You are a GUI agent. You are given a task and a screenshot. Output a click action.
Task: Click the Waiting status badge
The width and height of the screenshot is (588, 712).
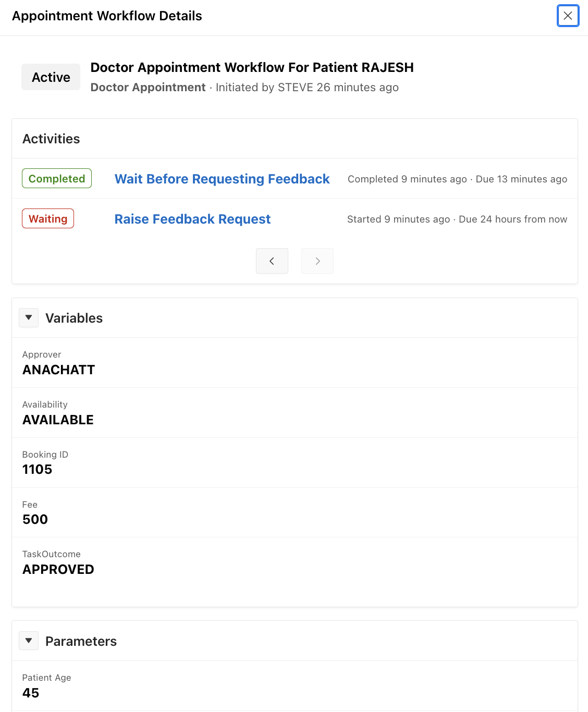(48, 218)
